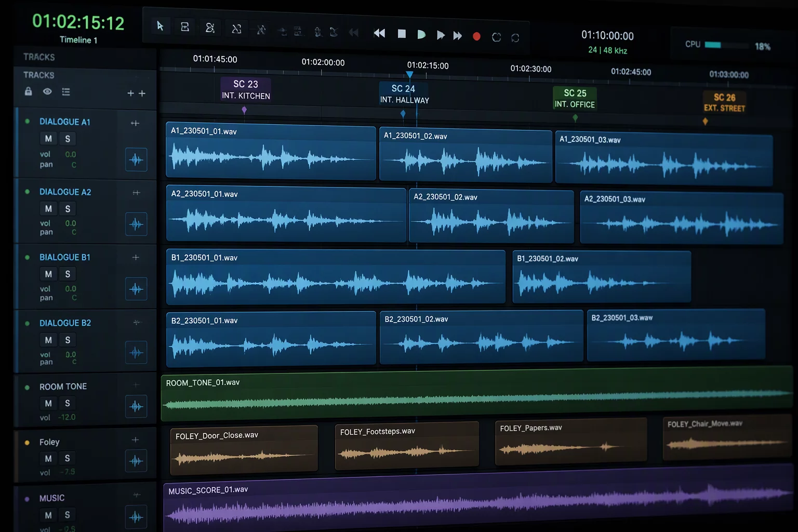
Task: Solo the DIALOGUE A1 track
Action: [x=68, y=139]
